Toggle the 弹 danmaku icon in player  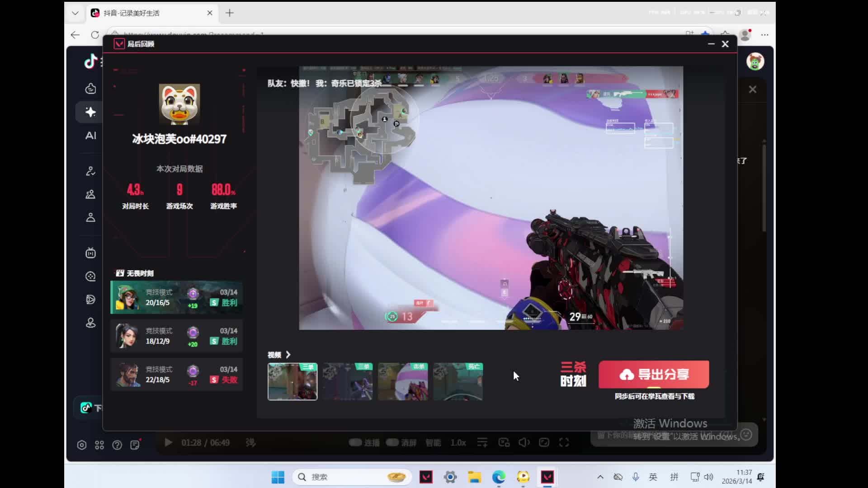tap(250, 442)
